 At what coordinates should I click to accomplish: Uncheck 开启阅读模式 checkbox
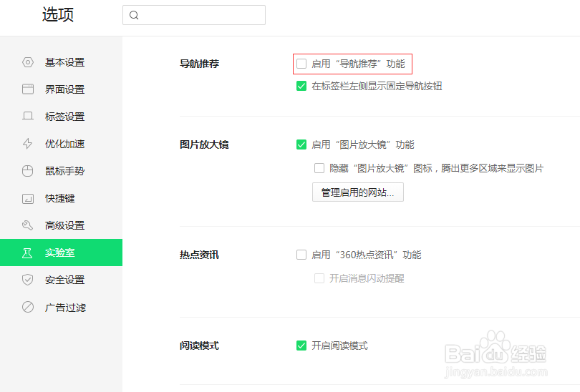click(301, 346)
